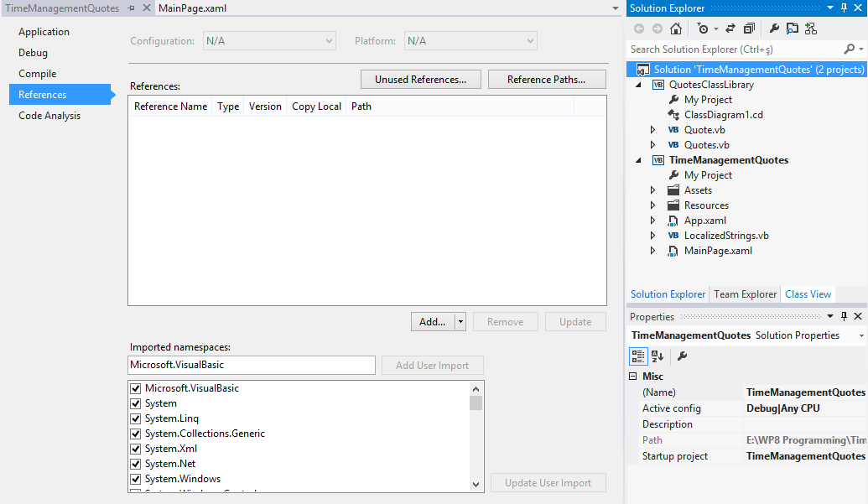Click the Reference Paths button
868x504 pixels.
coord(546,80)
